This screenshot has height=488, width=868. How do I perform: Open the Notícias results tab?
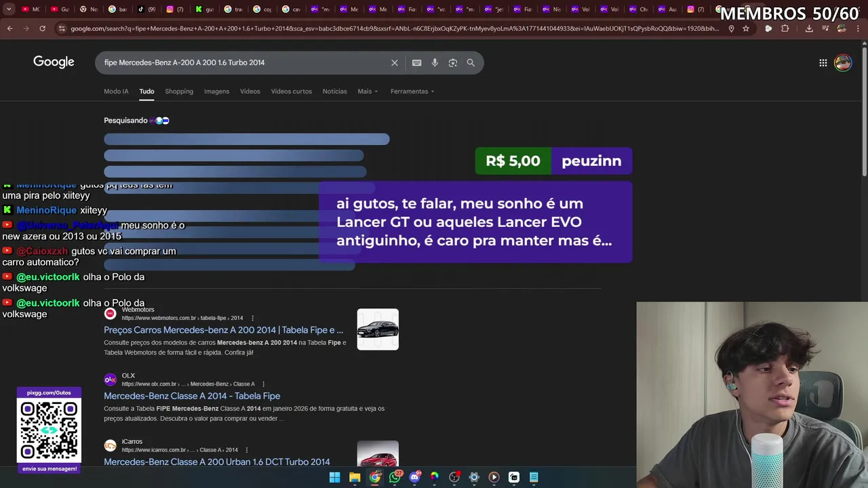pyautogui.click(x=334, y=91)
